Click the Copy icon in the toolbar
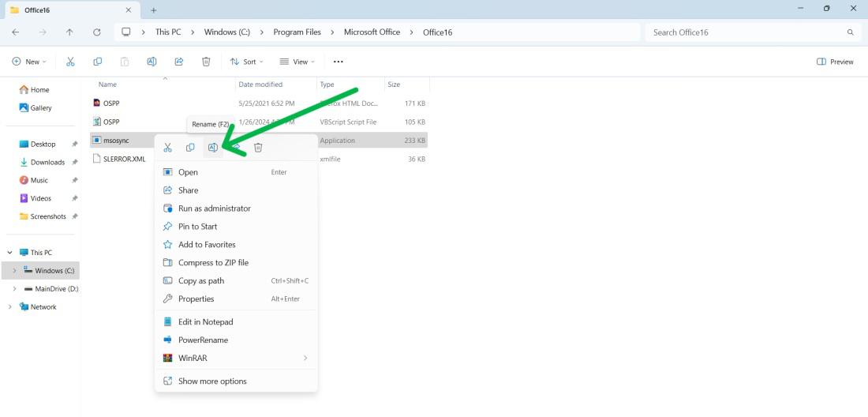Screen dimensions: 868x417 (97, 62)
